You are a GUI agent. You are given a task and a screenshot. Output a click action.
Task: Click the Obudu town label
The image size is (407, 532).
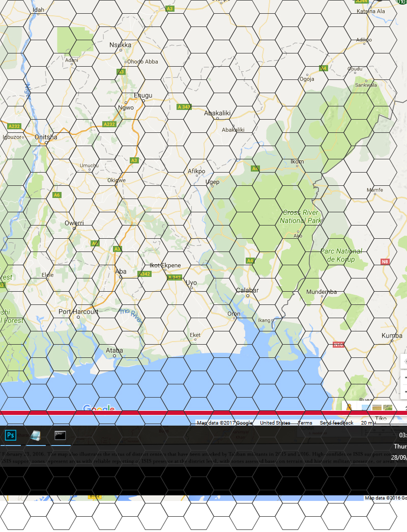click(x=355, y=69)
